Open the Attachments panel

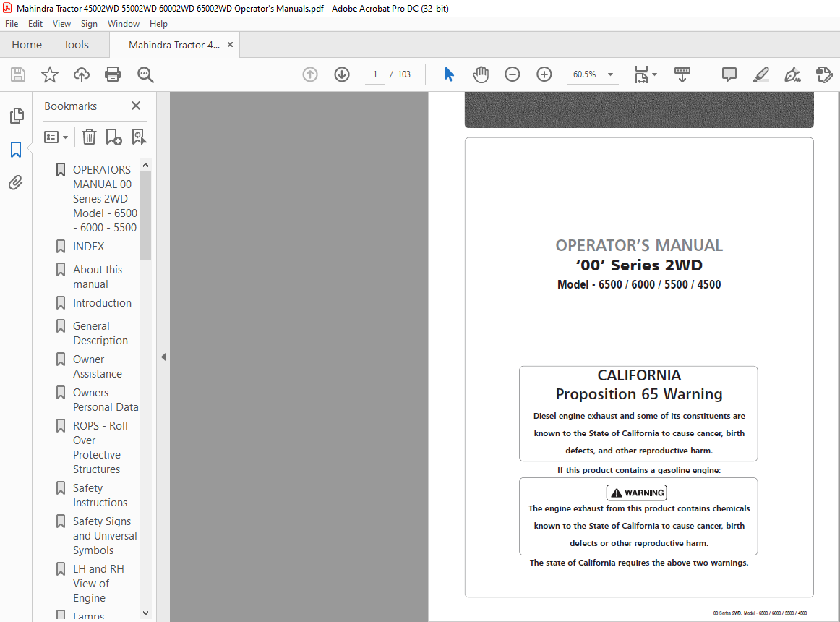point(16,183)
